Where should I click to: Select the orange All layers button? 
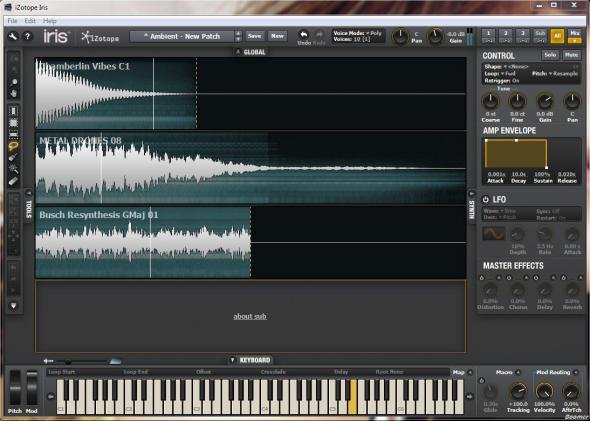point(557,36)
